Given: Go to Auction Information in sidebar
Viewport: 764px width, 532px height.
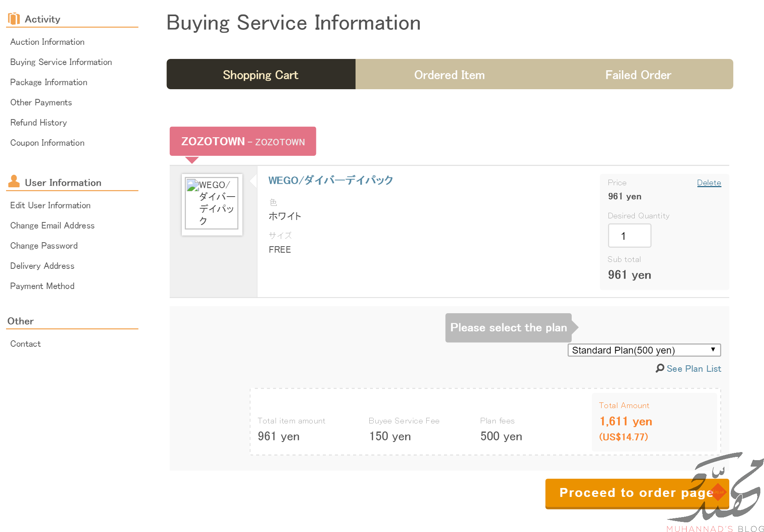Looking at the screenshot, I should 47,42.
